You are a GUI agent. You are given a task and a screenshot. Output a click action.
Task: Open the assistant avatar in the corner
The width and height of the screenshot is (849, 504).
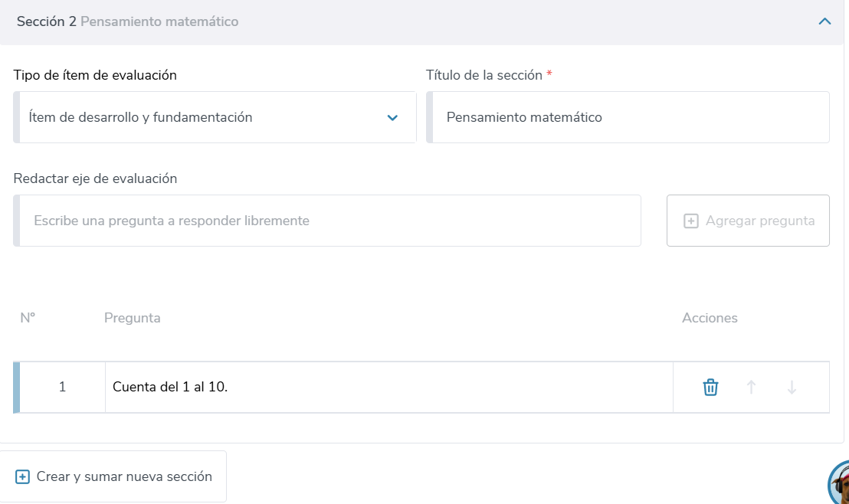(840, 485)
